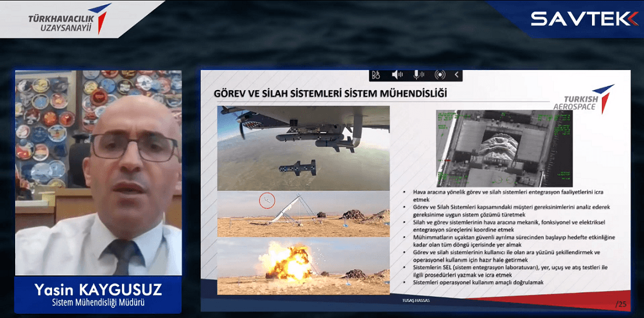
Task: Click the speaker webcam video feed
Action: coord(99,173)
